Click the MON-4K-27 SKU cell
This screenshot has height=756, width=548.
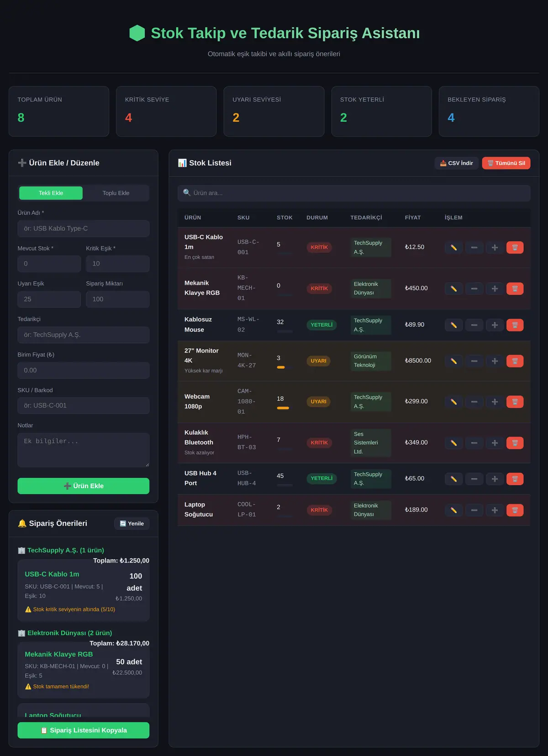point(247,361)
